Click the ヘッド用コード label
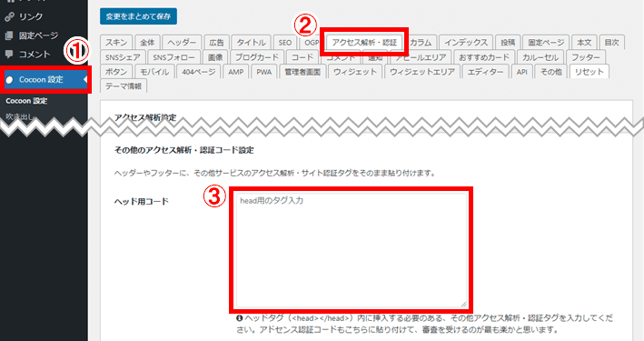The width and height of the screenshot is (644, 341). pyautogui.click(x=142, y=202)
